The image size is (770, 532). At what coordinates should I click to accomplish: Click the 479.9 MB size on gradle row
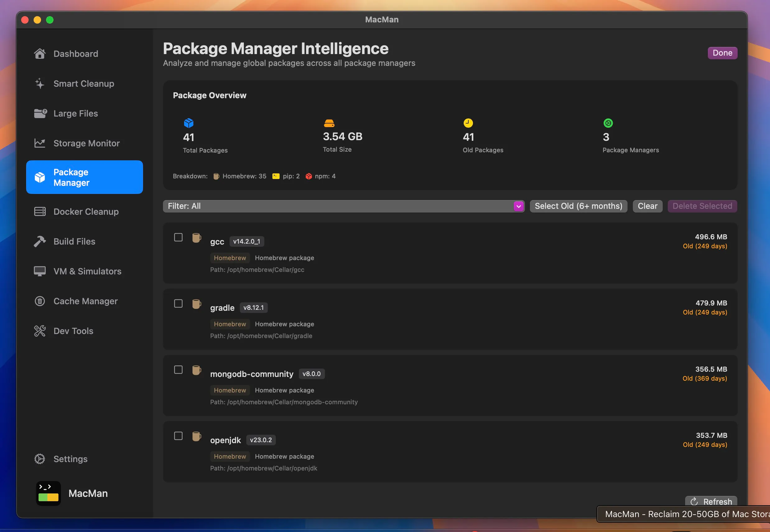pos(711,303)
